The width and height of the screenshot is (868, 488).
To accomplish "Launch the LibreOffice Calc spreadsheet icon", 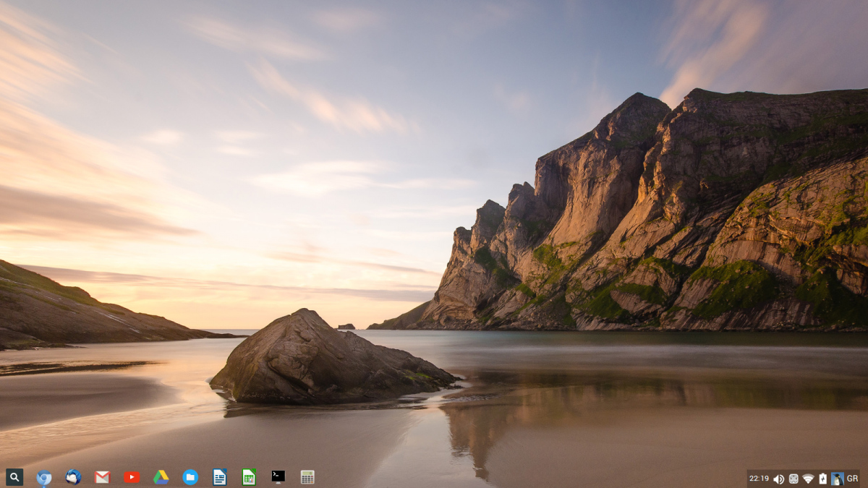I will [249, 477].
